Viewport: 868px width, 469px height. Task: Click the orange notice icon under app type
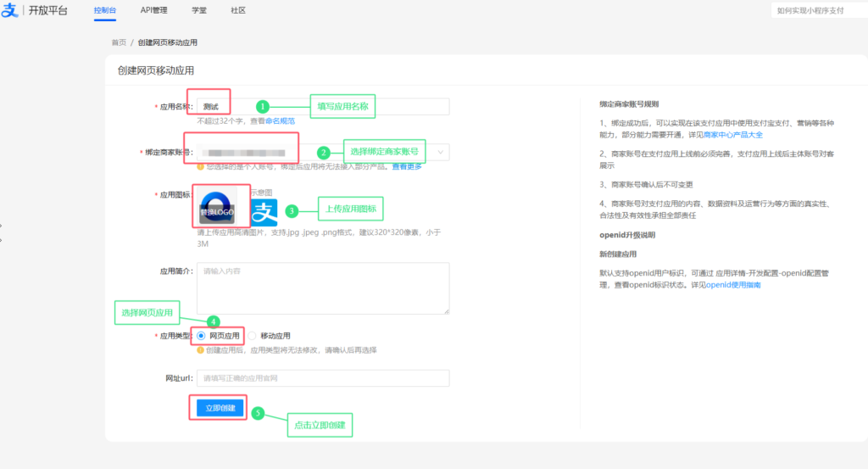tap(200, 350)
